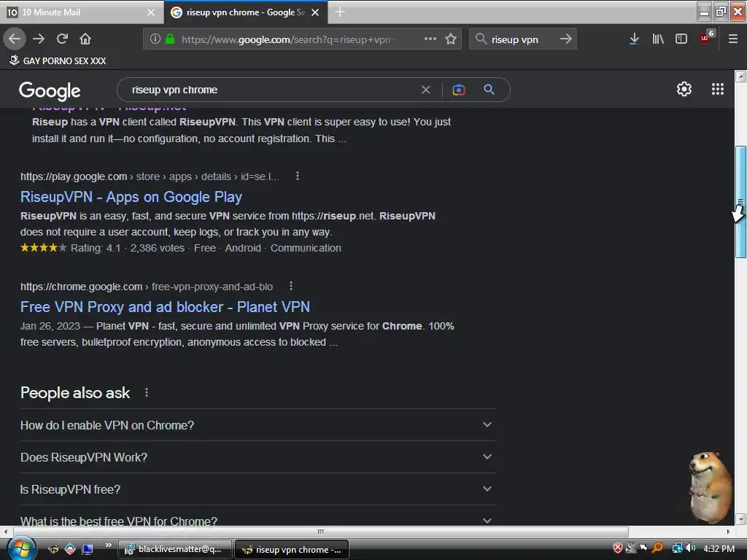Expand the quick launch overflow chevron
This screenshot has height=560, width=747.
point(108,545)
